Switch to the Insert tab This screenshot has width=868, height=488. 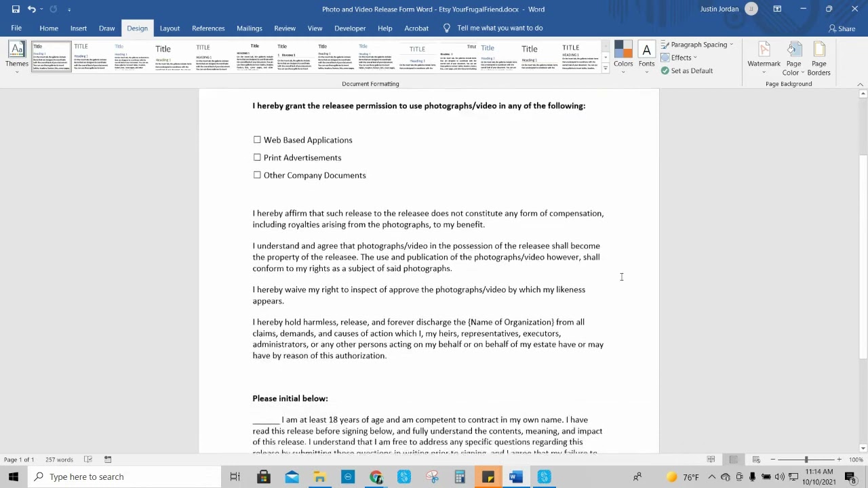pos(78,28)
